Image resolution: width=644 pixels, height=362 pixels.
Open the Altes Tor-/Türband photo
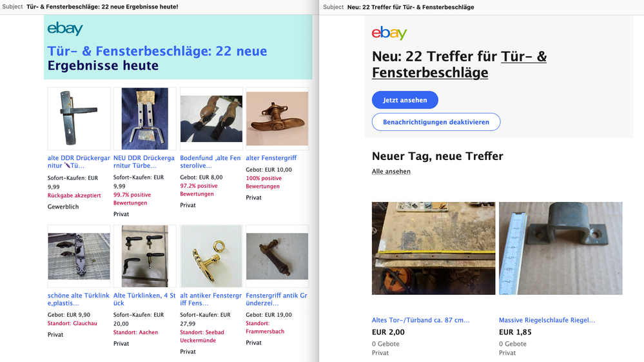click(434, 248)
